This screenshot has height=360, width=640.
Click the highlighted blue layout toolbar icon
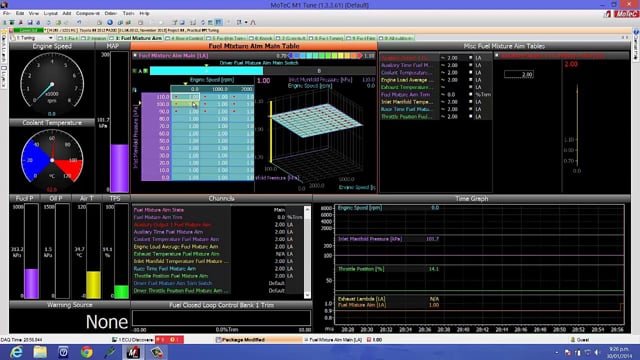point(219,22)
